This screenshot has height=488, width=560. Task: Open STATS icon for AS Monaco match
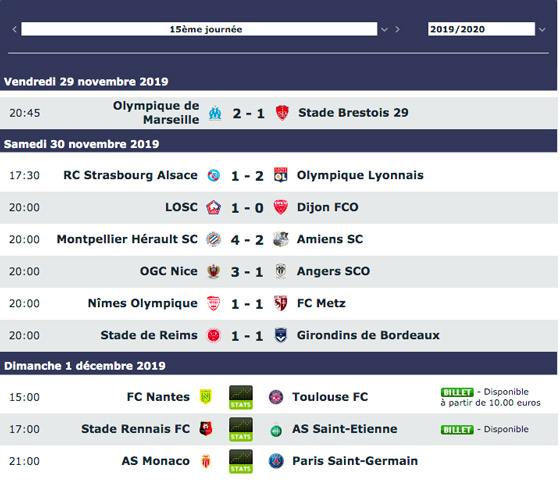click(241, 461)
